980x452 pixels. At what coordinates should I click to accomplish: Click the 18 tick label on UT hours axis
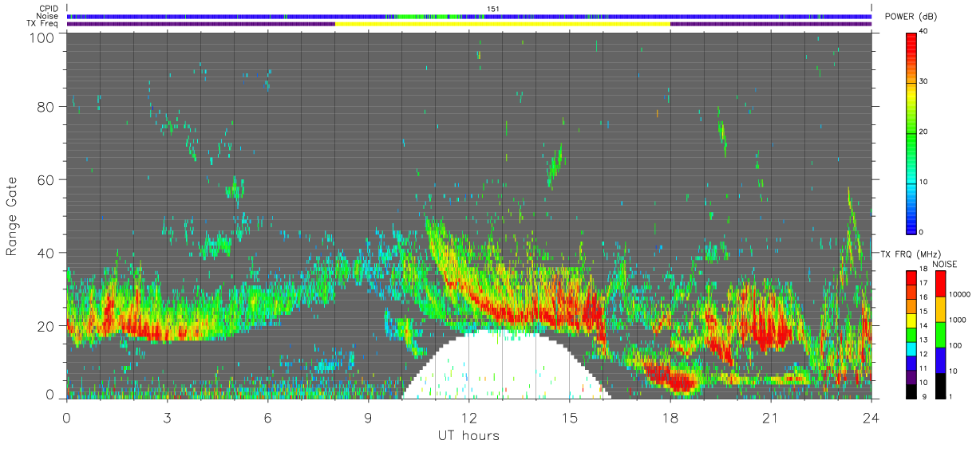[x=670, y=417]
